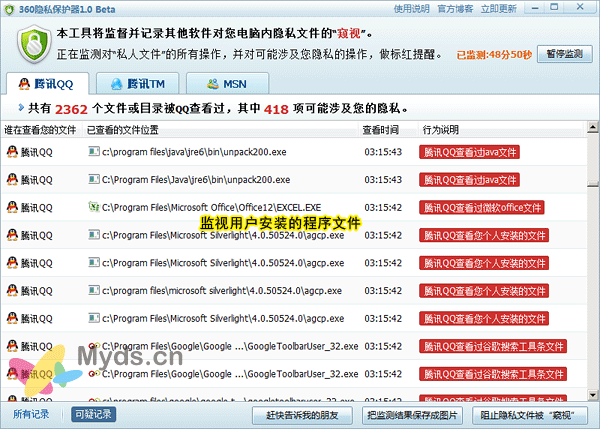Click the first 腾讯QQ查看过谷歌搜索工具条文件 label
Image resolution: width=600 pixels, height=429 pixels.
coord(493,346)
